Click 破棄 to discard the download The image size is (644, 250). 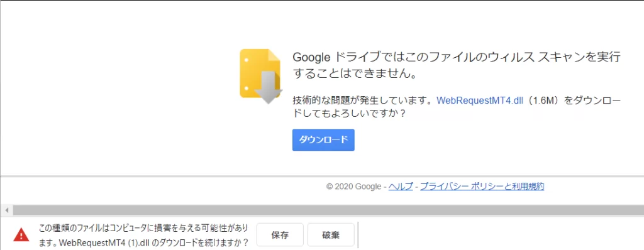(331, 235)
